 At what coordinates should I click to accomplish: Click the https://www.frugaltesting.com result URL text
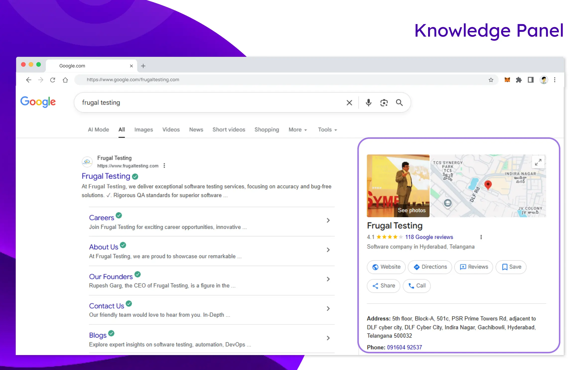coord(128,166)
